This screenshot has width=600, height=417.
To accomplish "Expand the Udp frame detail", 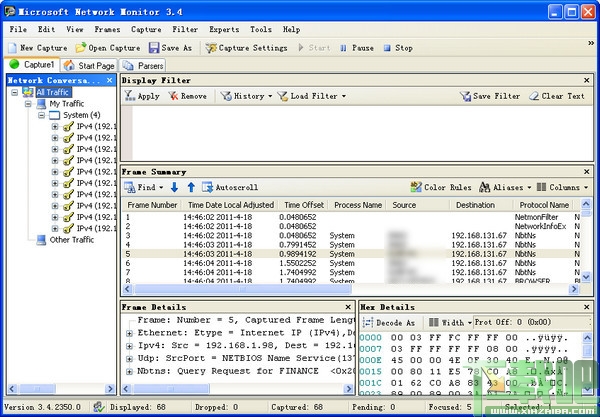I will [129, 359].
